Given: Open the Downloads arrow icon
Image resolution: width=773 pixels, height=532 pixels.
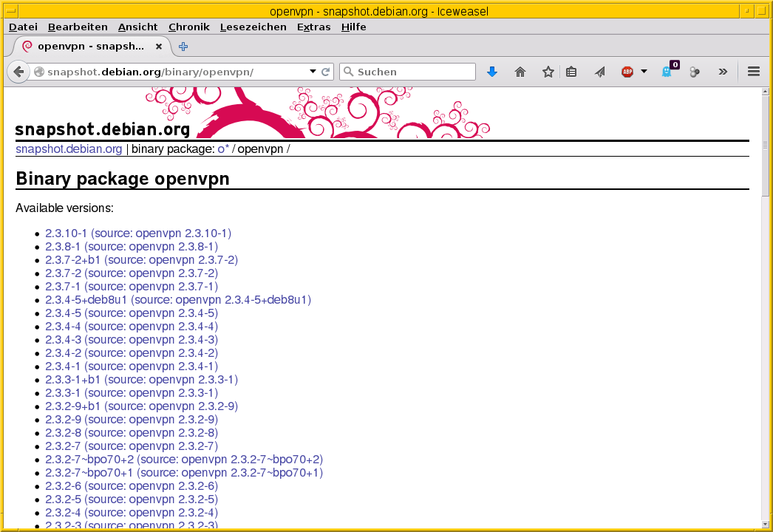Looking at the screenshot, I should (492, 72).
